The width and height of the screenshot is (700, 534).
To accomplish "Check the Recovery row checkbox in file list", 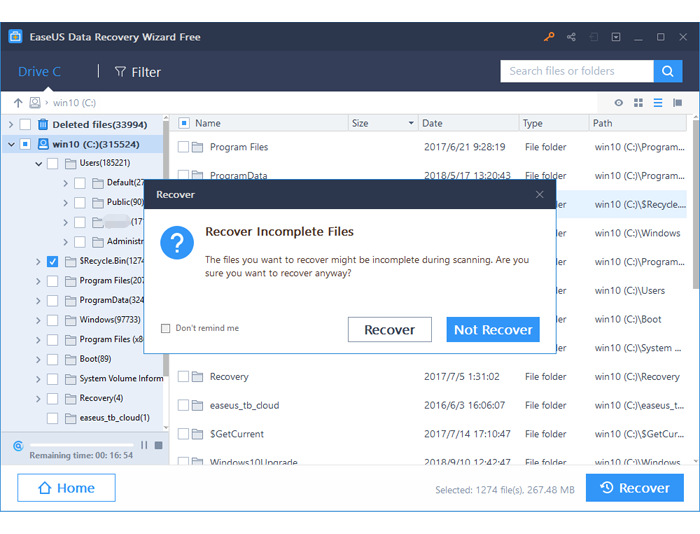I will pos(183,376).
